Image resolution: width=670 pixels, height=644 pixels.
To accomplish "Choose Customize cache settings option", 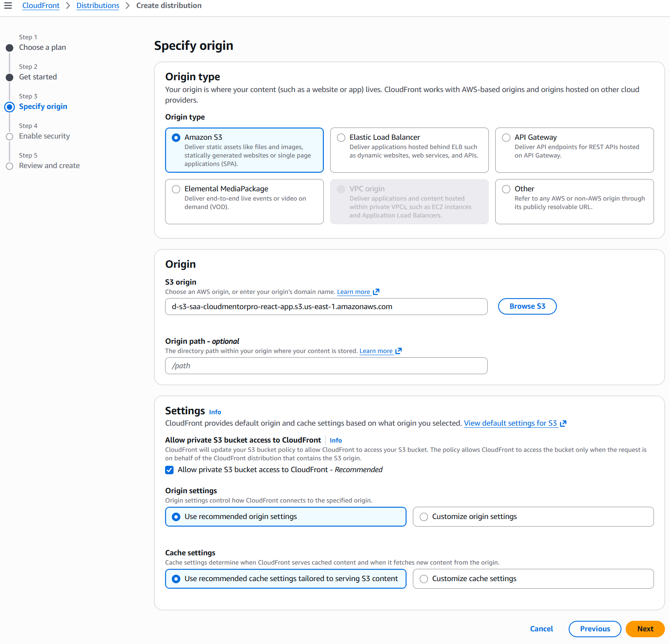I will tap(424, 579).
